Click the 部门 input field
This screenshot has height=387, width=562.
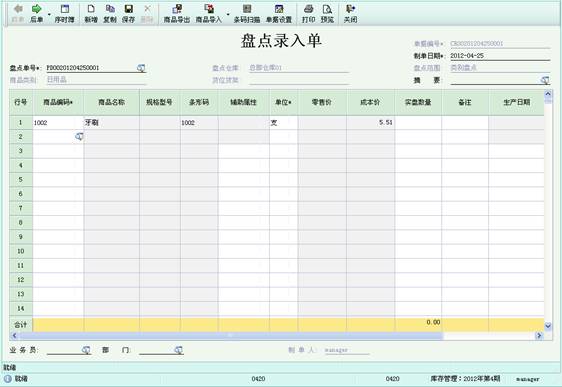[157, 350]
